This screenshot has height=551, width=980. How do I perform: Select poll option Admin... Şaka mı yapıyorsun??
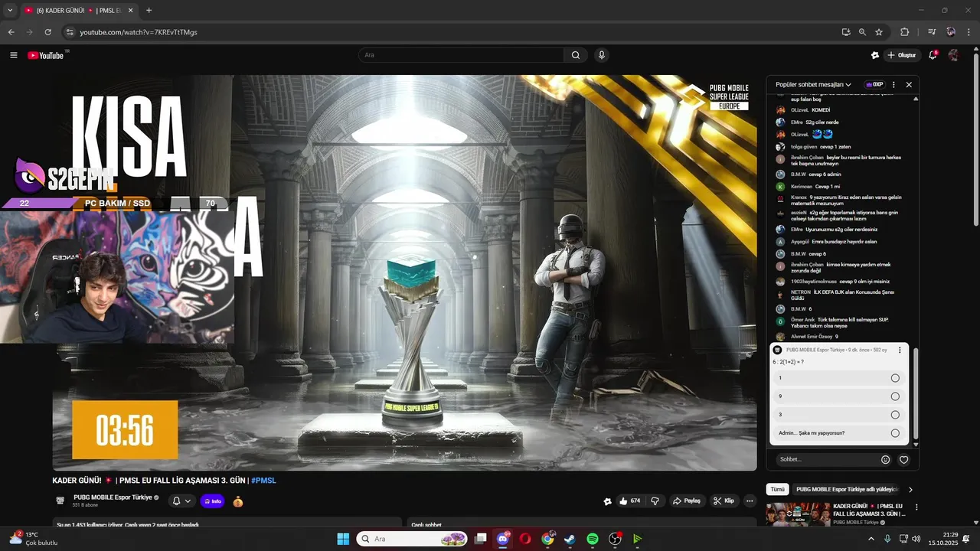tap(838, 433)
